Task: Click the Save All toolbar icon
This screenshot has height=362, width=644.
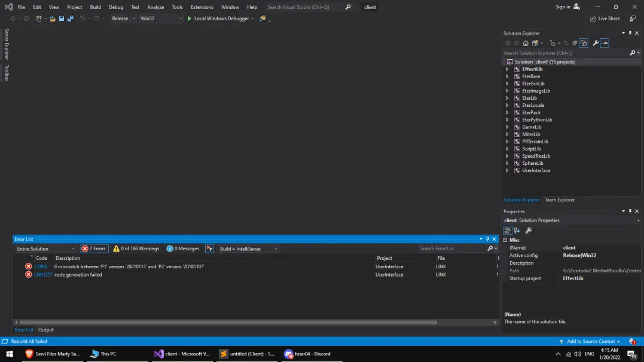Action: pyautogui.click(x=70, y=19)
